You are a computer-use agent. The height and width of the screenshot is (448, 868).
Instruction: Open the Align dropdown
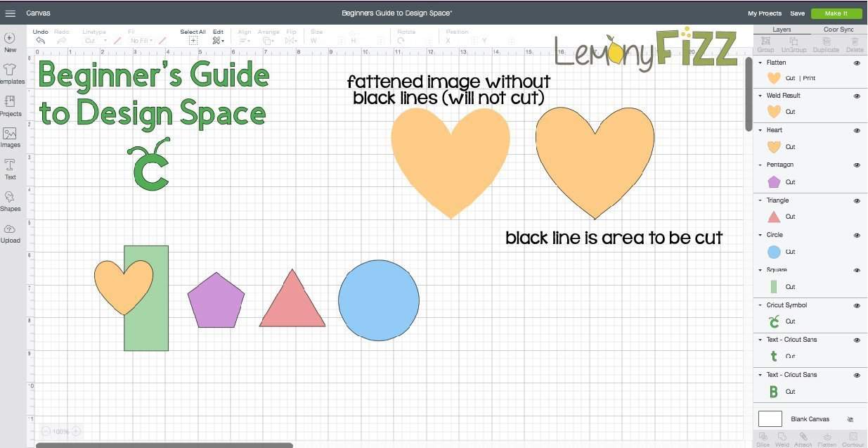point(245,41)
